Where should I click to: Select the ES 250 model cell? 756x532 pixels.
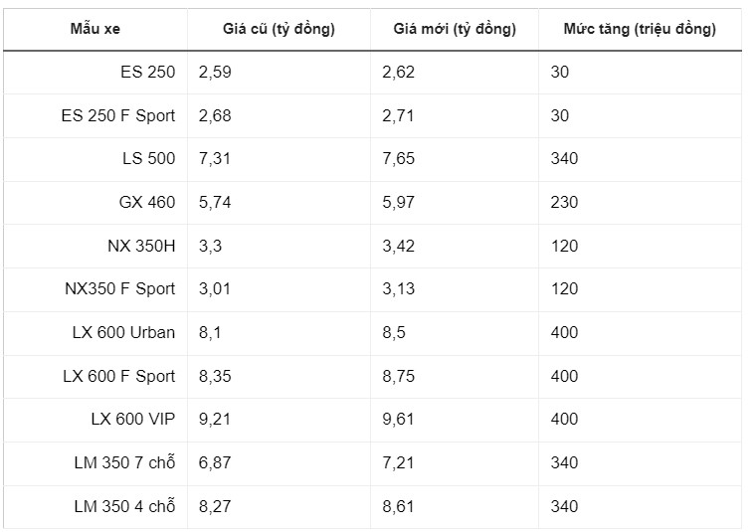[x=145, y=72]
